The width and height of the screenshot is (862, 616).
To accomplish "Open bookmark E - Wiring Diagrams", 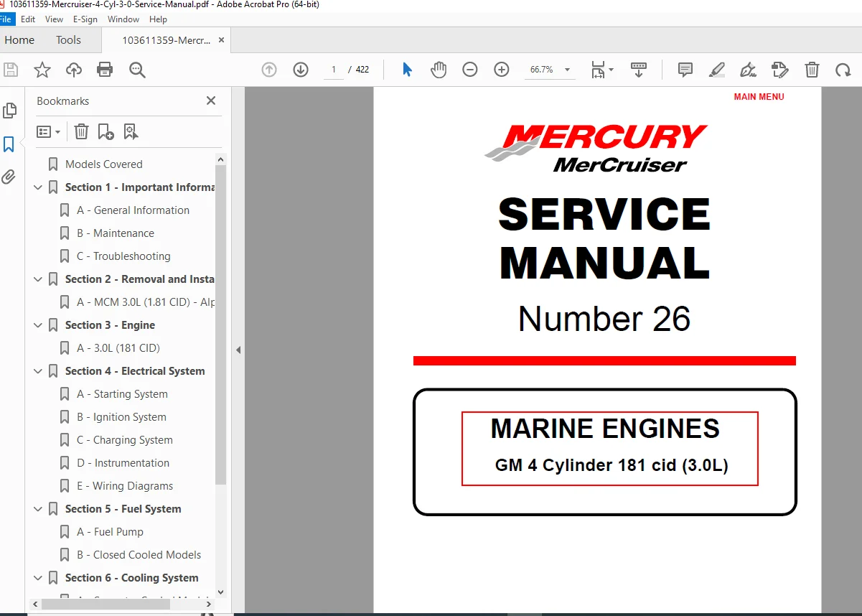I will (125, 486).
